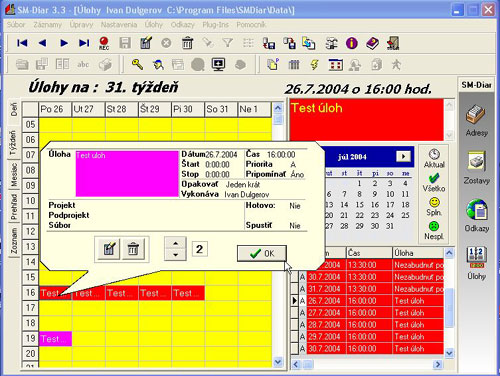
Task: Click the lightning bolt icon in toolbar
Action: [314, 64]
